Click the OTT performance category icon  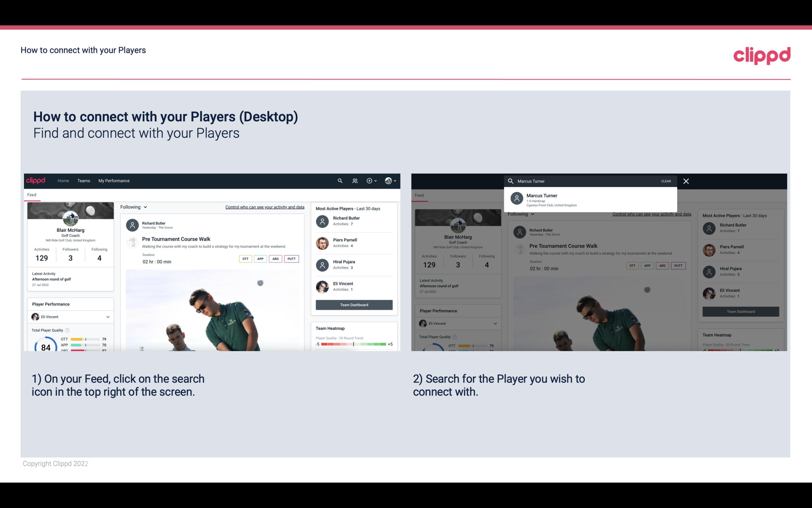coord(246,259)
